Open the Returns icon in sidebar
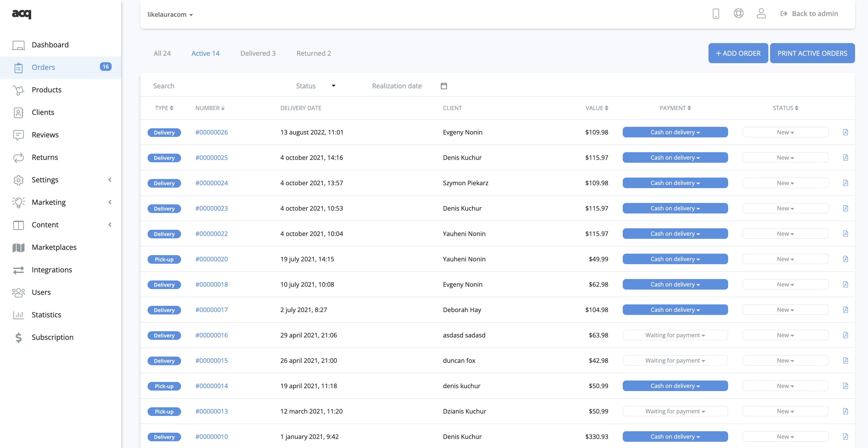 tap(18, 157)
